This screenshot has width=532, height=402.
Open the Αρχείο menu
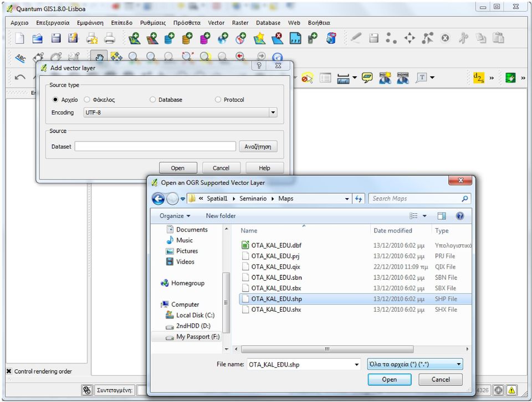coord(19,23)
